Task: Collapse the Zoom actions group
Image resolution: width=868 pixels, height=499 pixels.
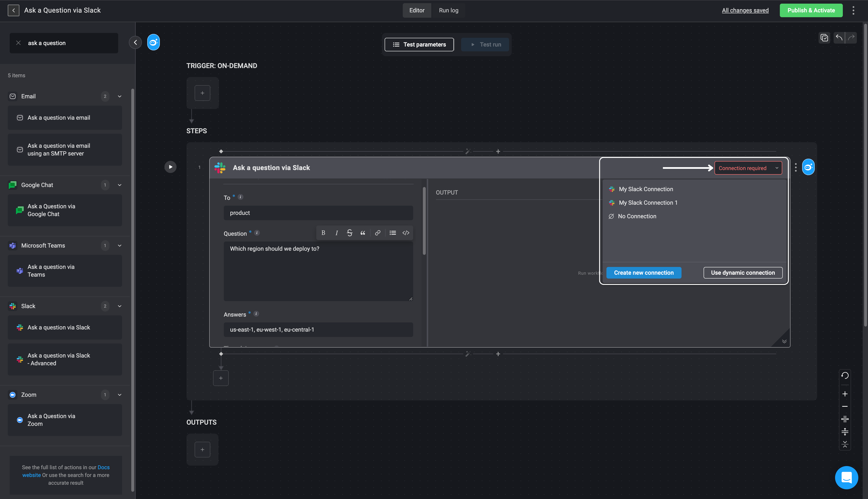Action: click(x=120, y=395)
